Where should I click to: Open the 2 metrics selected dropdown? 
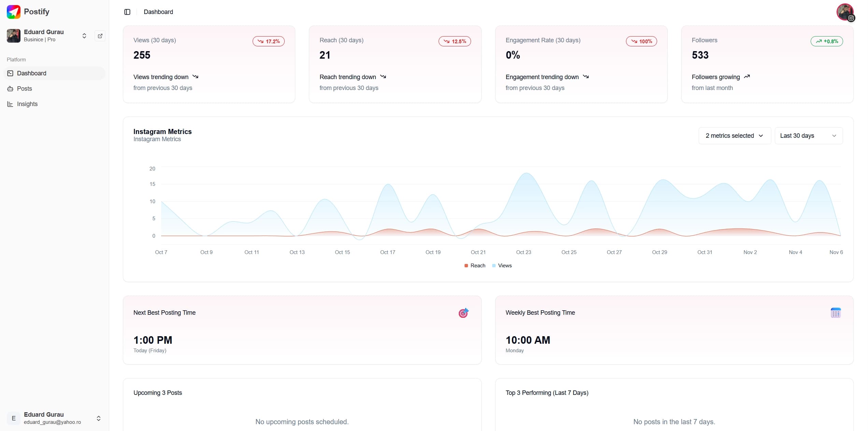pos(734,135)
